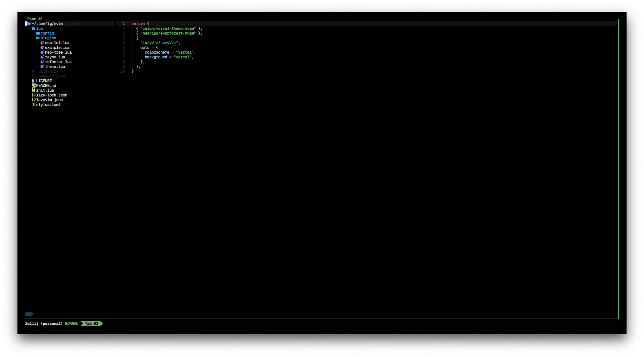Click relative line number 10 in the gutter

pyautogui.click(x=123, y=71)
